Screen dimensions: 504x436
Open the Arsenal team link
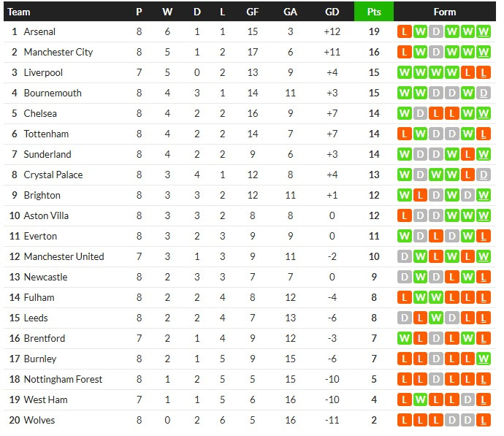pos(39,32)
